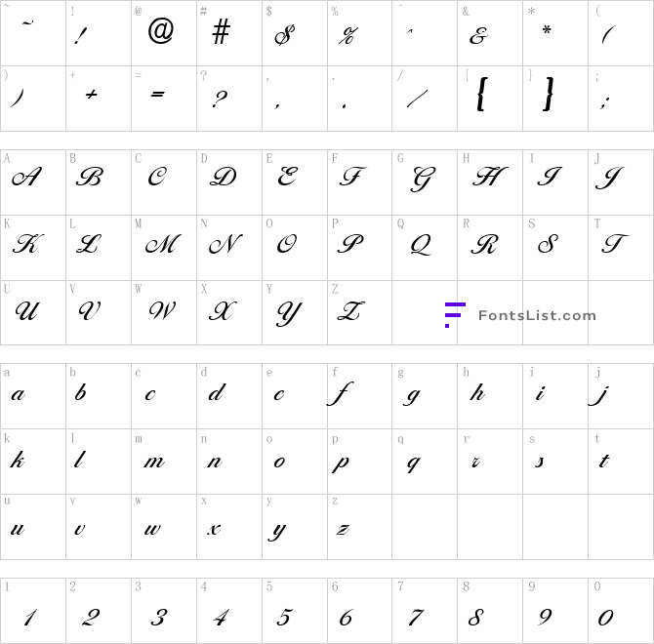Select the uppercase script M glyph
This screenshot has height=644, width=654.
point(163,244)
